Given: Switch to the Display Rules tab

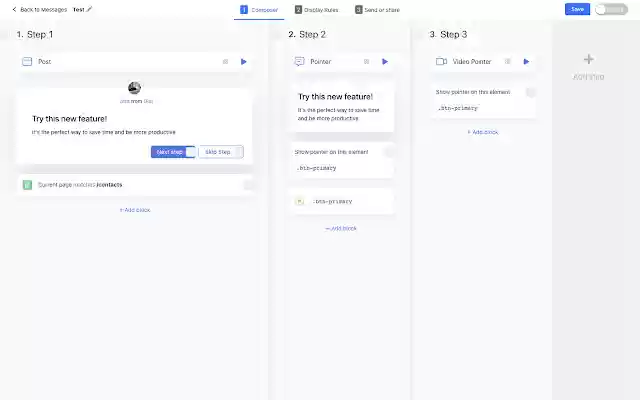Looking at the screenshot, I should coord(317,10).
